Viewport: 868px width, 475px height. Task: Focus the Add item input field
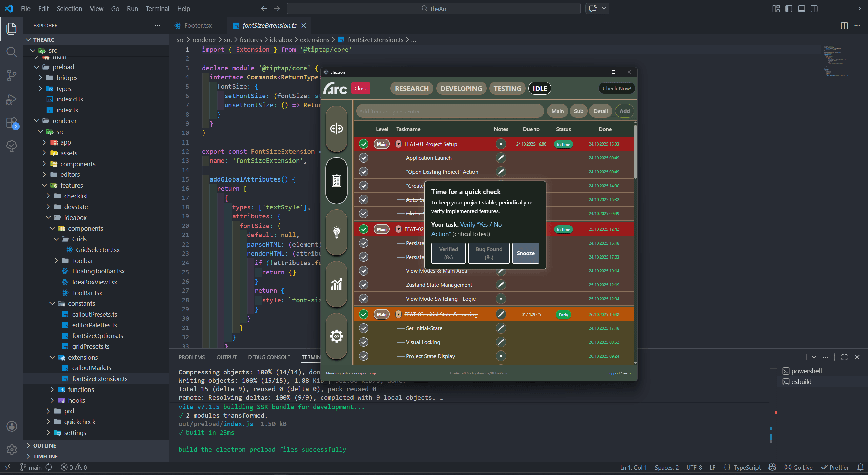449,111
